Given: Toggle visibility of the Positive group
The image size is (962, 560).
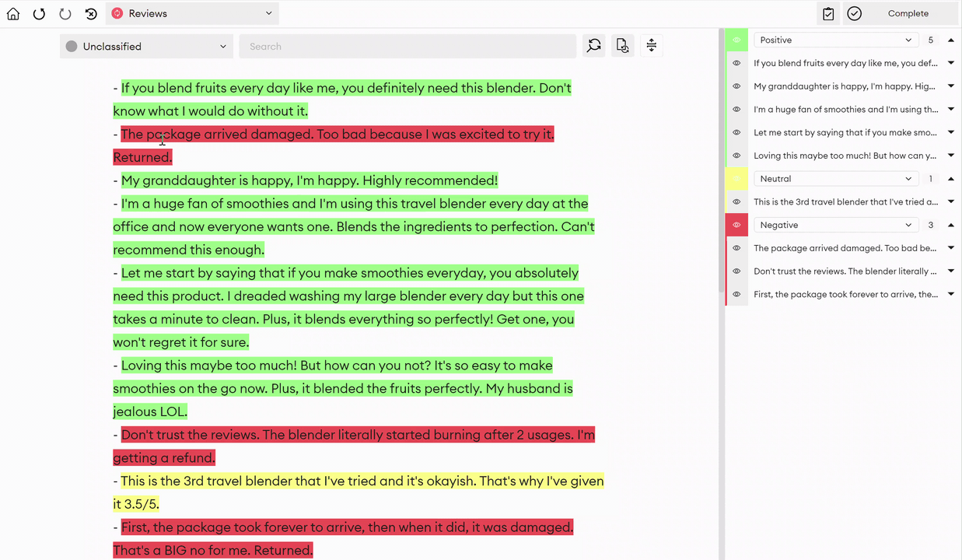Looking at the screenshot, I should tap(736, 40).
